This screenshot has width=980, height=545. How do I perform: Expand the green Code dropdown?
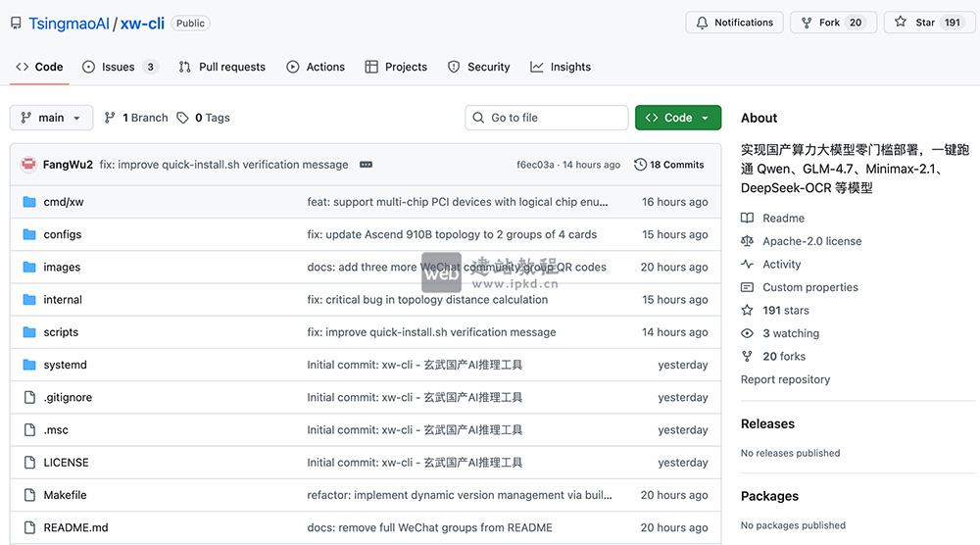point(677,118)
